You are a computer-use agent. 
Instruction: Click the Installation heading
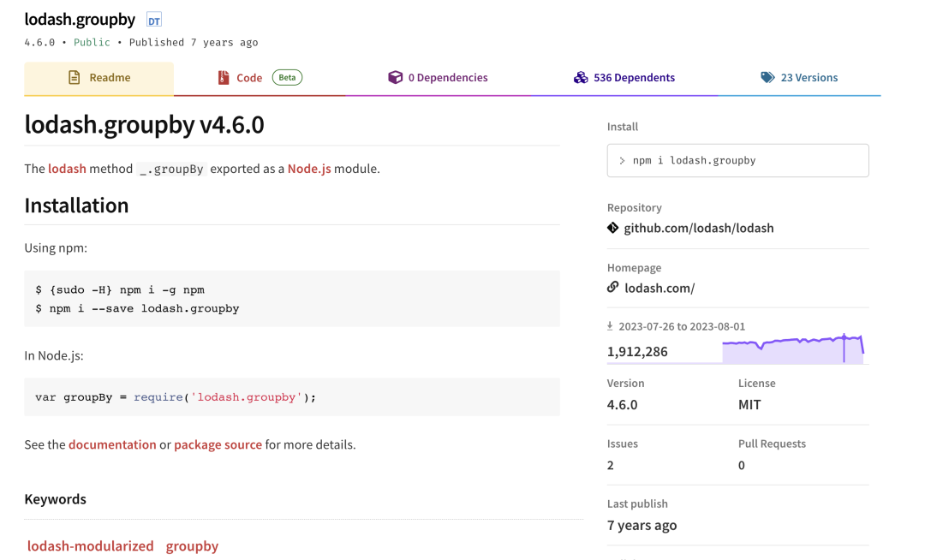(x=76, y=206)
